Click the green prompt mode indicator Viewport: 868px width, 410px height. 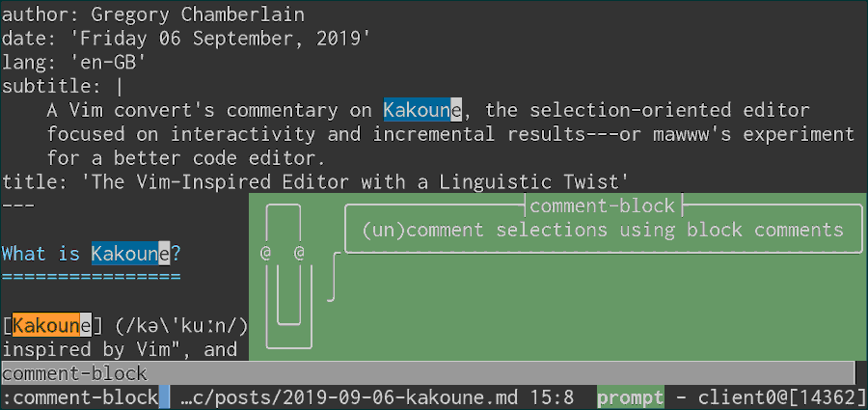pyautogui.click(x=630, y=397)
